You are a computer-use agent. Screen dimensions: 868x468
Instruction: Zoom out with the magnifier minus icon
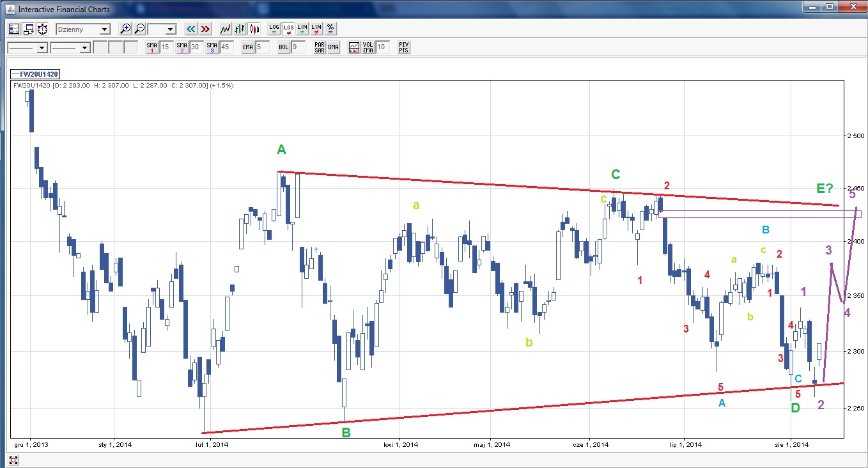[139, 29]
